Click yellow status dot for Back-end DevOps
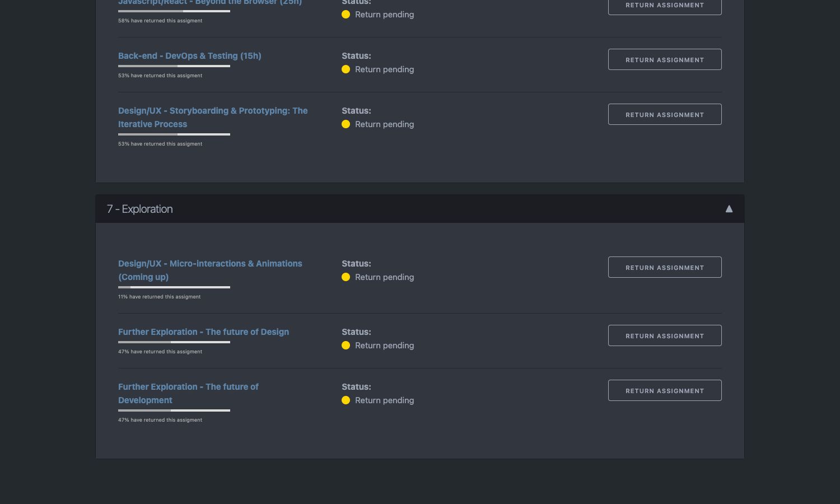The image size is (840, 504). point(346,69)
